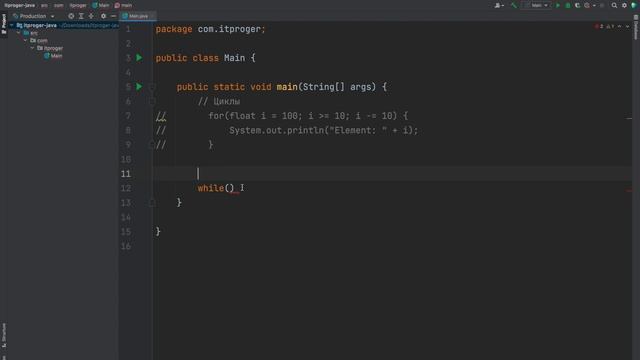Open Project panel options gear icon
640x360 pixels.
pos(103,16)
